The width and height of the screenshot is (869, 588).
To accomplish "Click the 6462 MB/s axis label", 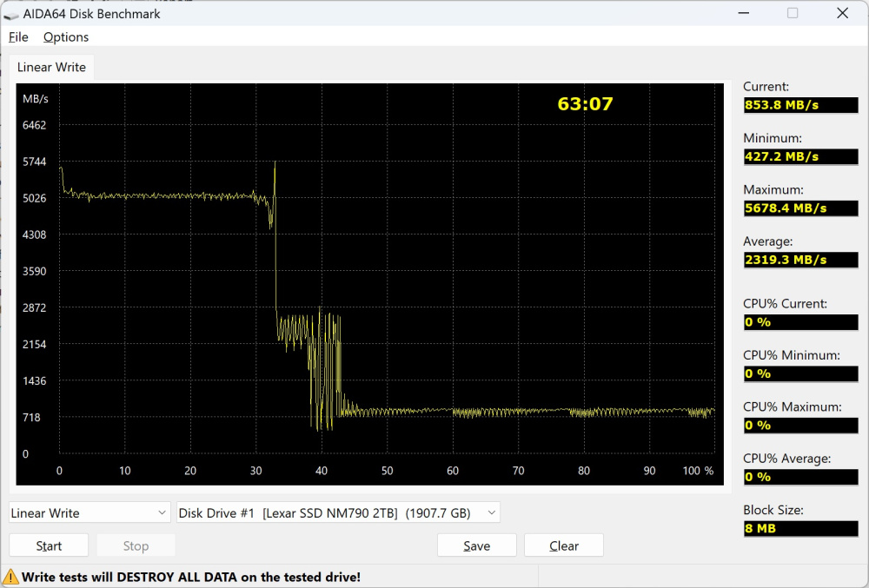I will pyautogui.click(x=35, y=125).
